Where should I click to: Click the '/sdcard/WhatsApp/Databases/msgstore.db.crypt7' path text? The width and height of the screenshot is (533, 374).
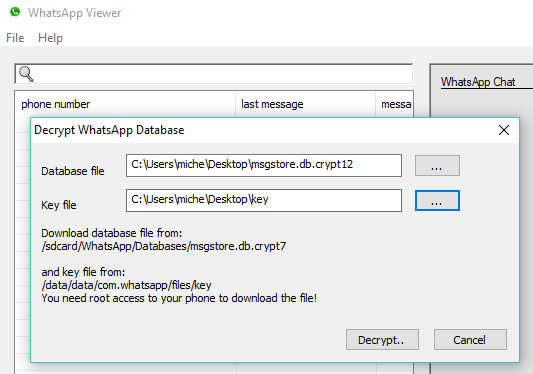(x=164, y=246)
